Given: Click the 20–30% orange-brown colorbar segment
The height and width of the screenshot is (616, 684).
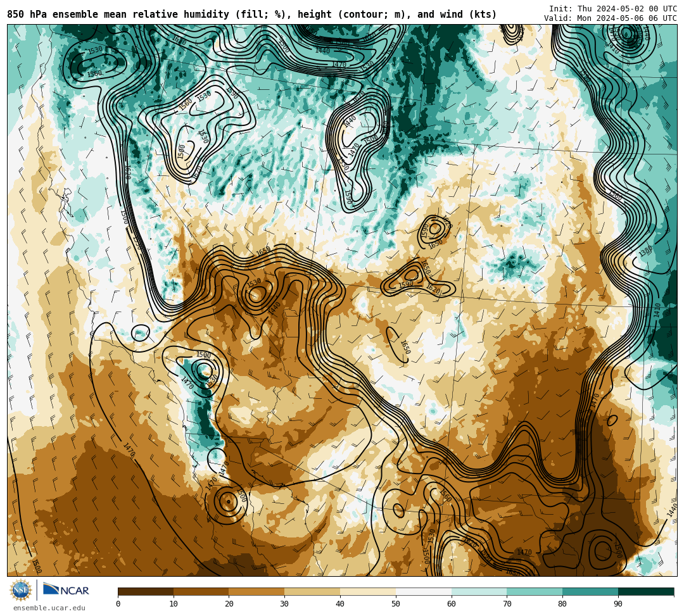Looking at the screenshot, I should pos(257,591).
